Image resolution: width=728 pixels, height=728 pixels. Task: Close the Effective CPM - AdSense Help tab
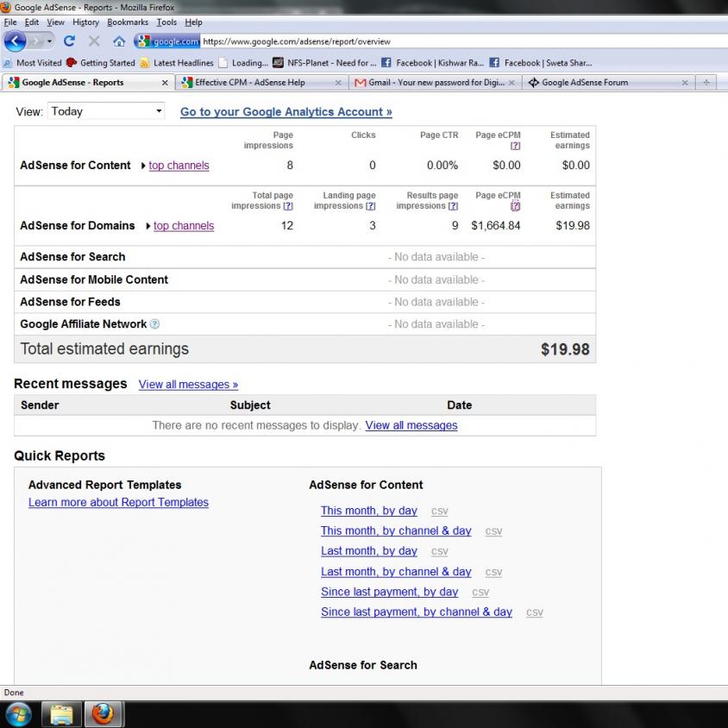(x=338, y=83)
